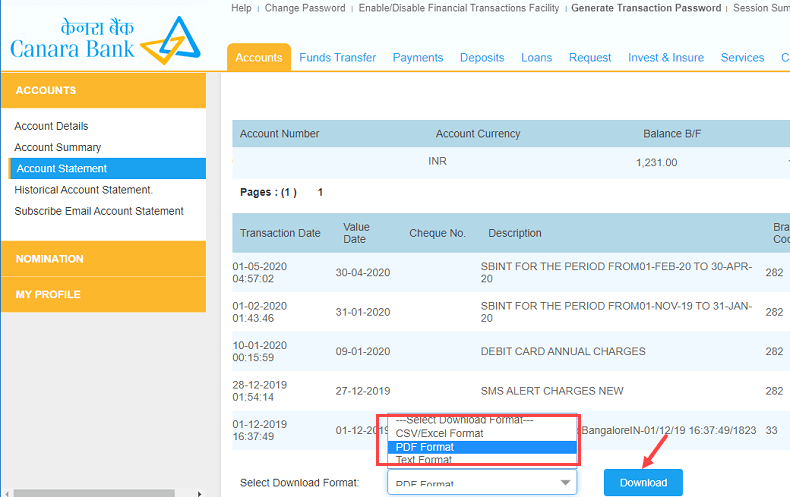790x497 pixels.
Task: Click SMS ALERT CHARGES NEW description
Action: (x=552, y=391)
